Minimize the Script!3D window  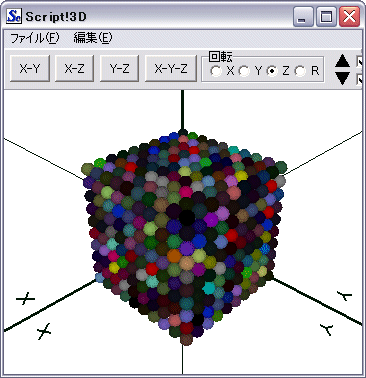click(303, 16)
